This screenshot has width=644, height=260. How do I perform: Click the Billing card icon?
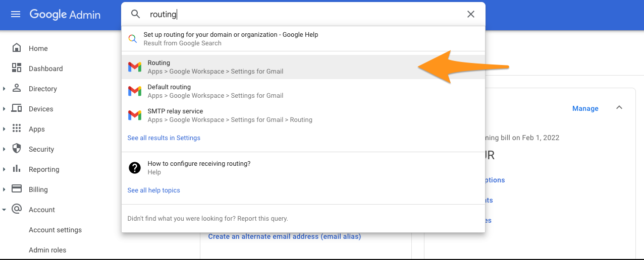pyautogui.click(x=17, y=189)
